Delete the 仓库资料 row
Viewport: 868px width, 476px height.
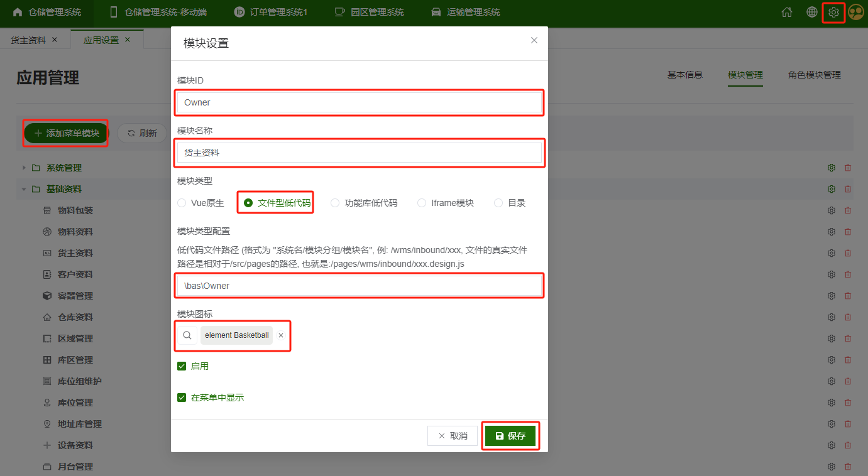848,317
